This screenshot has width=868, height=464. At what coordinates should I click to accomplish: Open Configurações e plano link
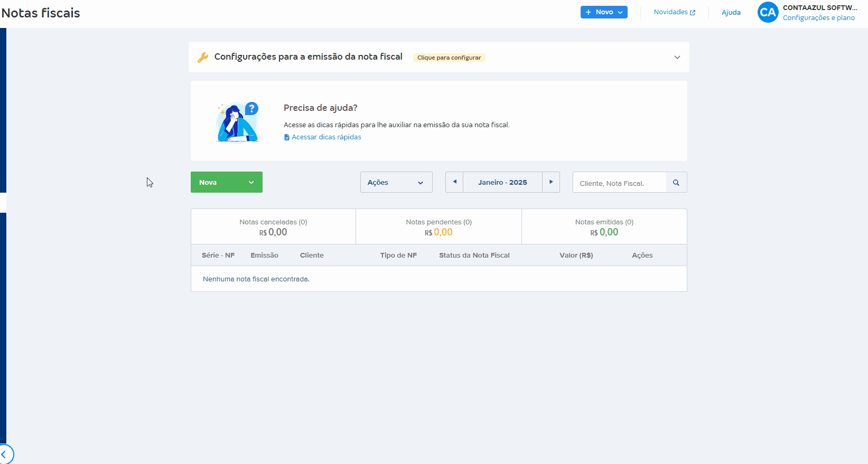pos(818,18)
